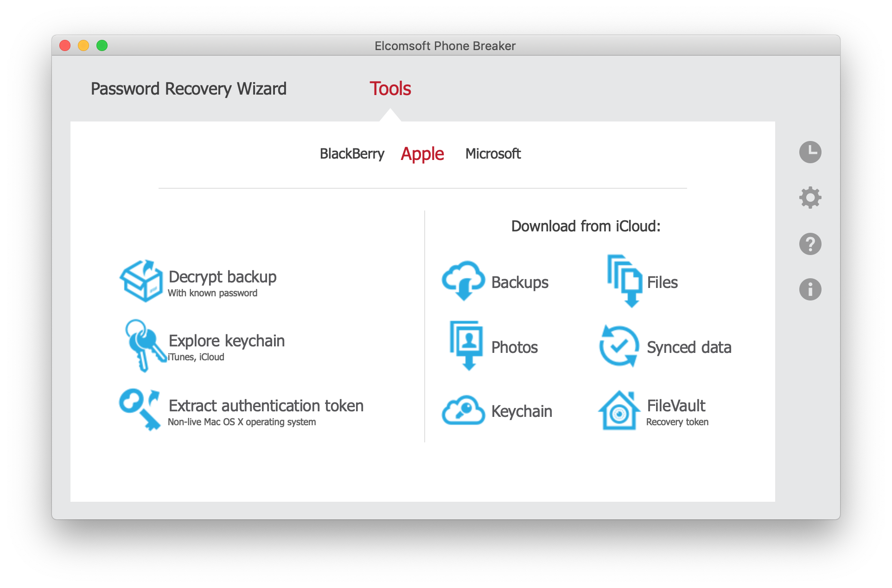Click the Extract authentication token key icon
892x588 pixels.
(139, 409)
